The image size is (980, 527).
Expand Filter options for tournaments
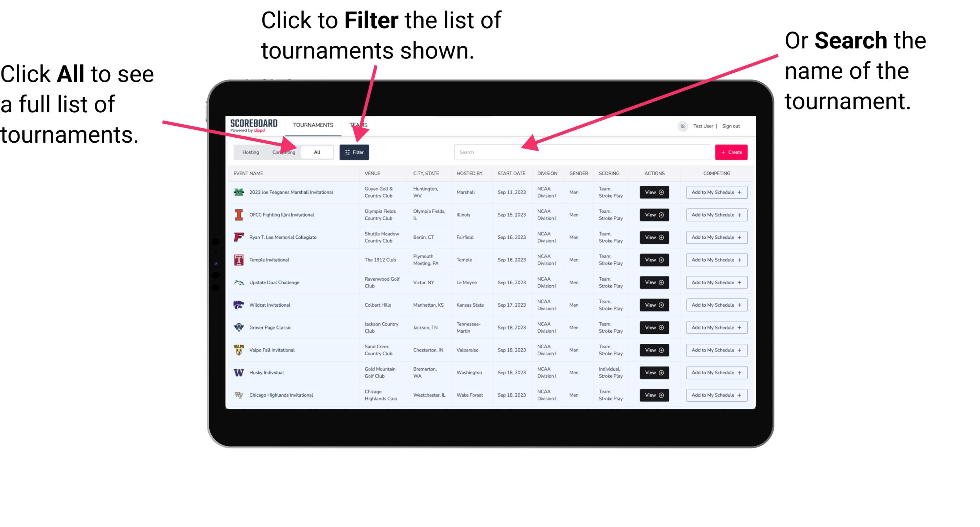click(356, 152)
